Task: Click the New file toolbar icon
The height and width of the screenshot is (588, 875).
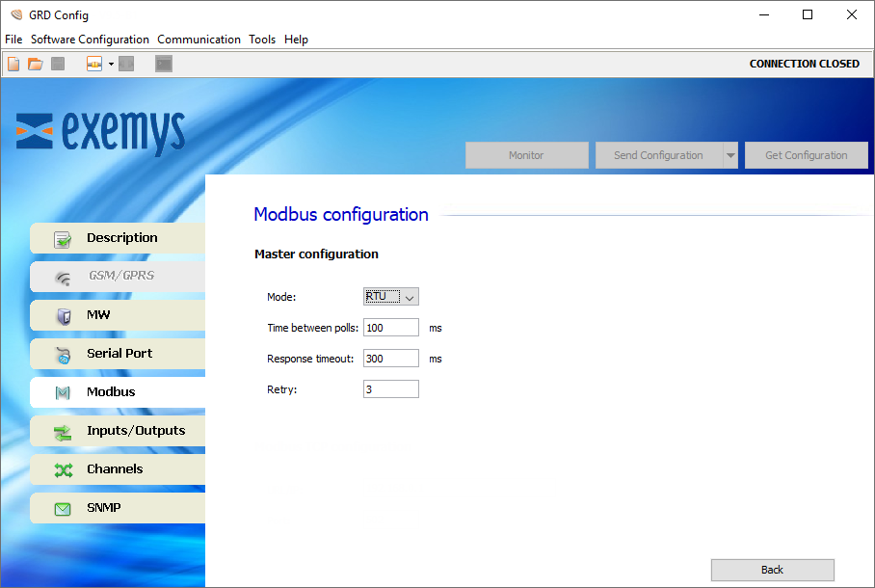Action: click(13, 65)
